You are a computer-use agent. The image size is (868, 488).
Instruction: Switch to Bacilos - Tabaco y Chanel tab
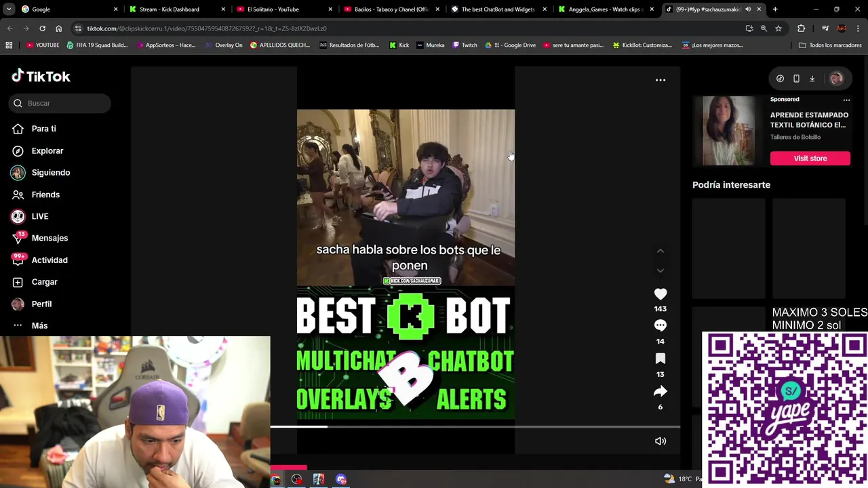click(x=391, y=9)
